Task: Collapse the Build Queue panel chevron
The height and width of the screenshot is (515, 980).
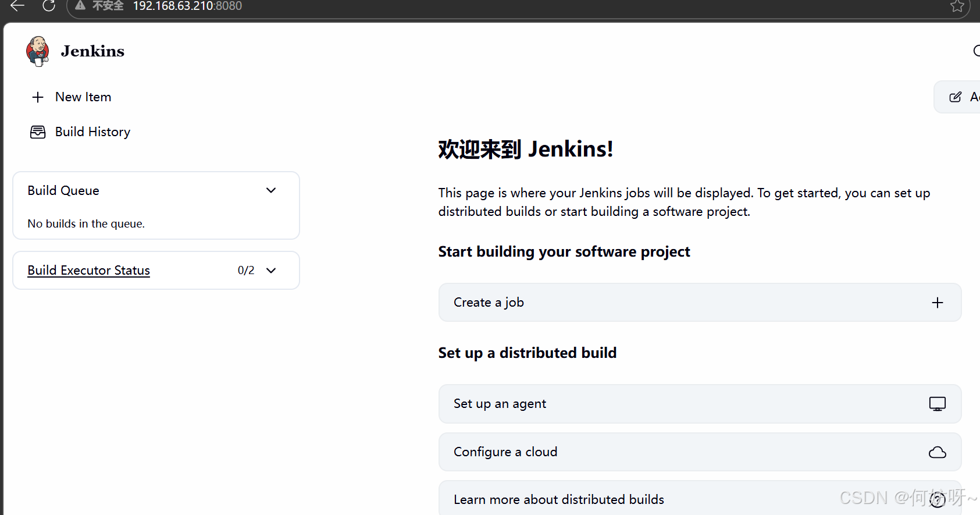Action: [271, 190]
